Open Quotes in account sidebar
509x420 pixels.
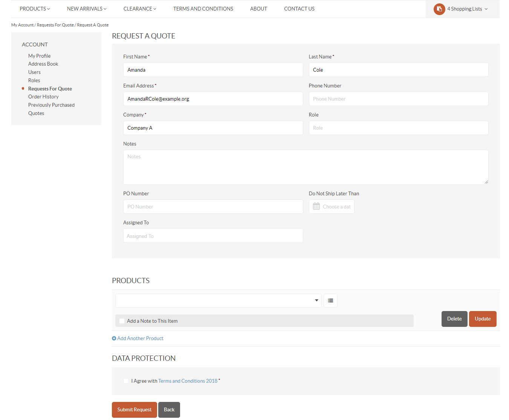tap(36, 113)
